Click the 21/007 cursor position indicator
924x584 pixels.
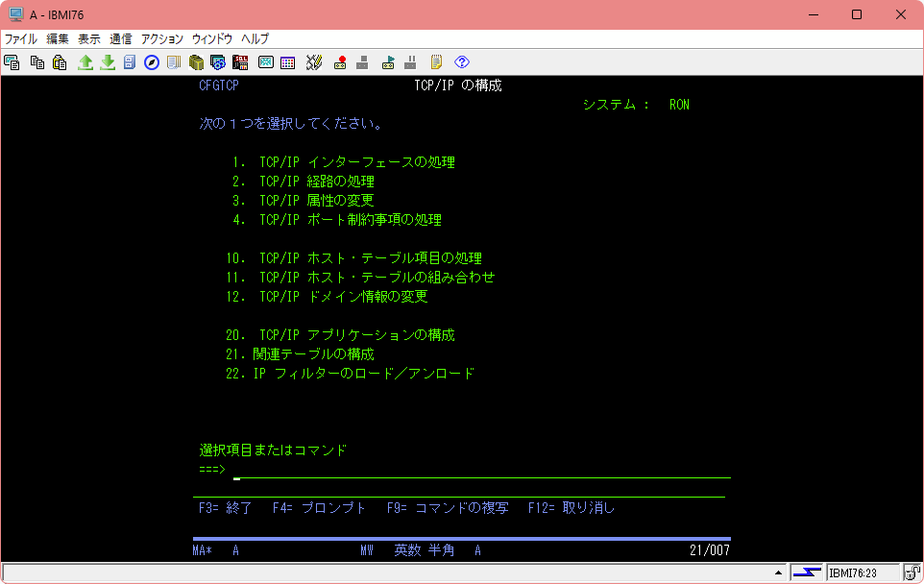(x=710, y=550)
